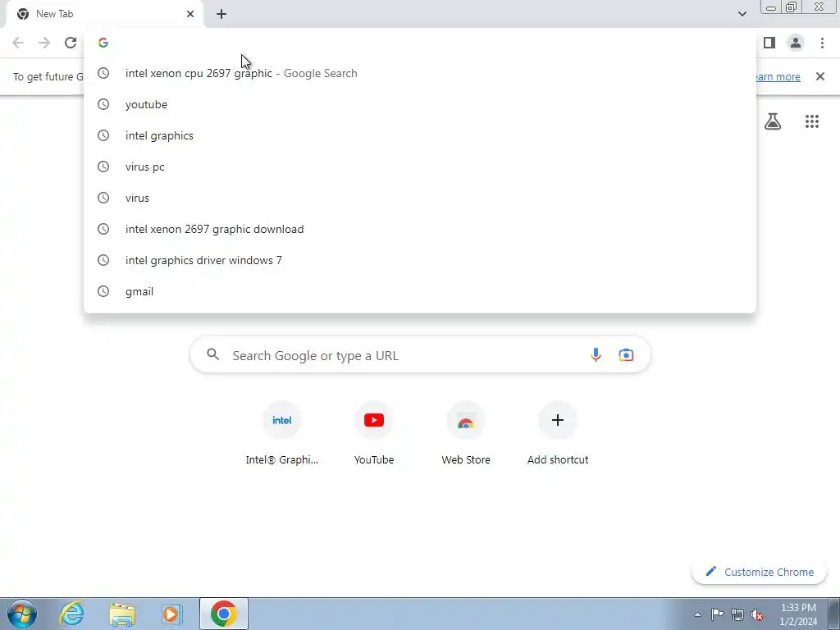Dismiss the info bar with the X
Viewport: 840px width, 630px height.
pyautogui.click(x=820, y=76)
